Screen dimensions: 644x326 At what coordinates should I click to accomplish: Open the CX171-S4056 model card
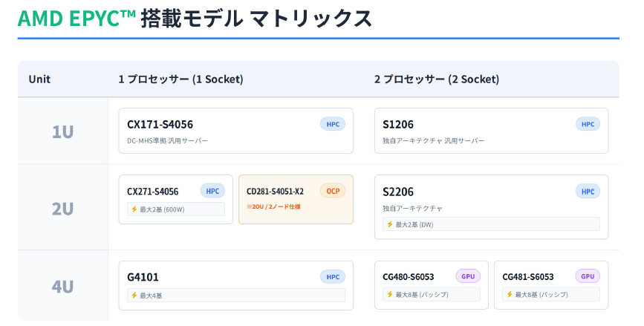coord(235,131)
